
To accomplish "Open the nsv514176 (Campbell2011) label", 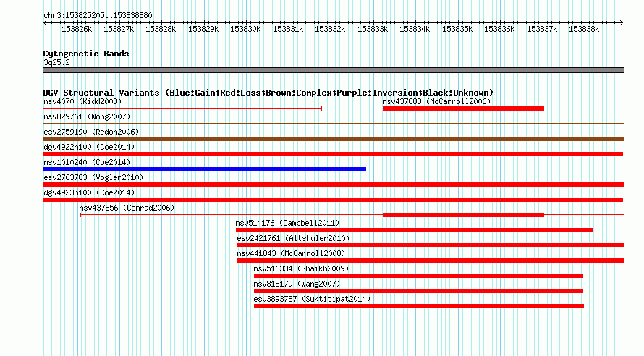I will pyautogui.click(x=287, y=223).
